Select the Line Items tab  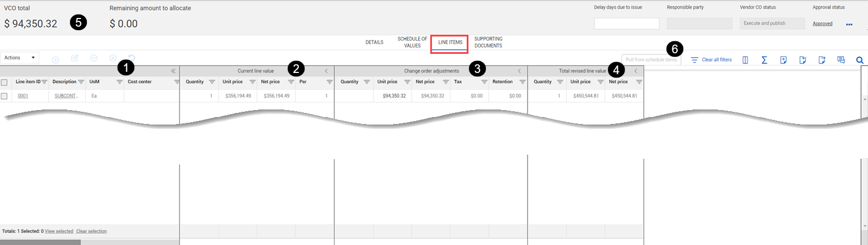(451, 42)
